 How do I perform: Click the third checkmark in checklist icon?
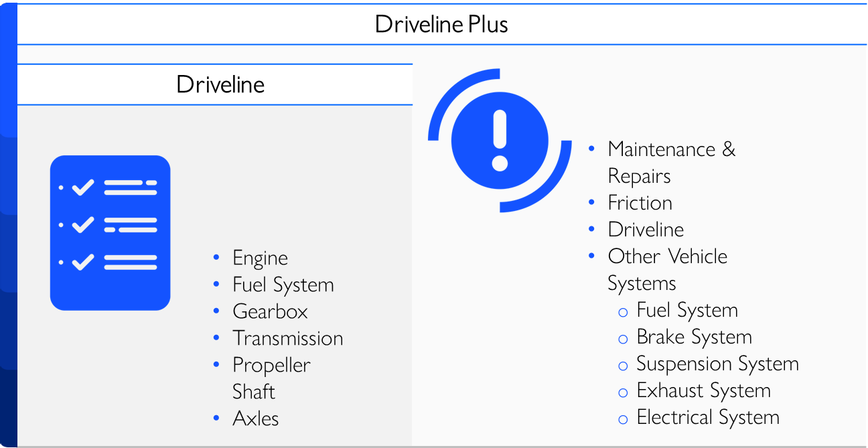pos(82,262)
